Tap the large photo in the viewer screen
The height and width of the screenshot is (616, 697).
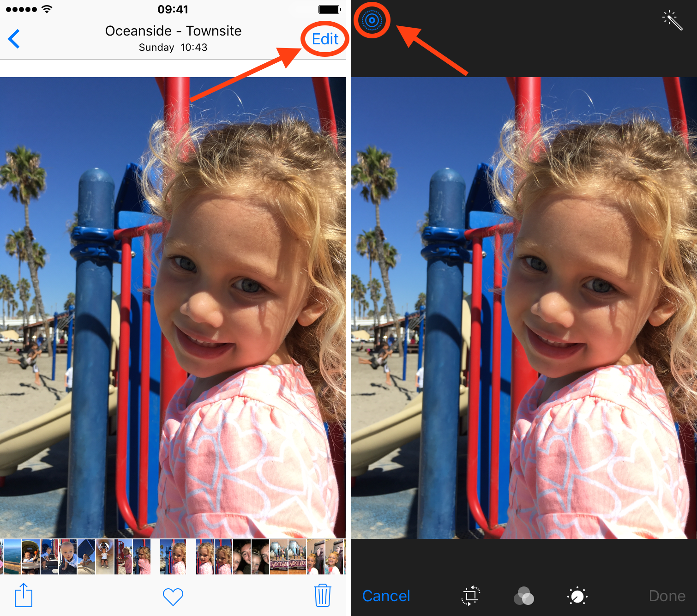click(x=173, y=308)
